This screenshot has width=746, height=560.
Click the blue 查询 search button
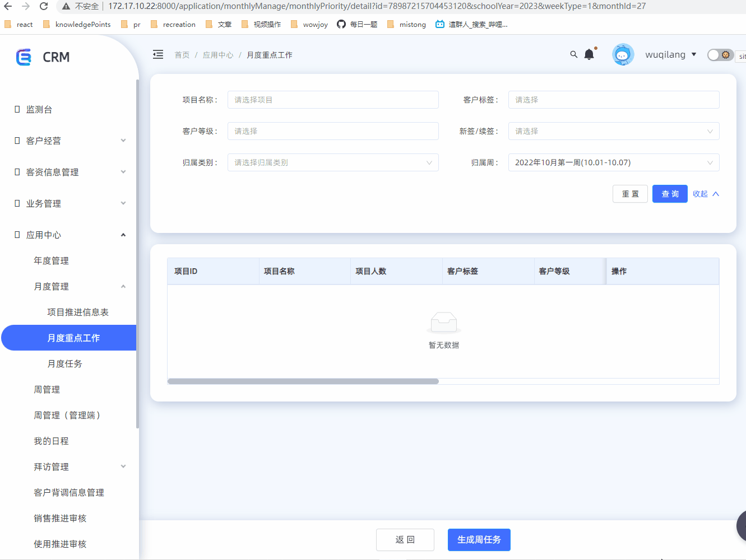click(669, 193)
